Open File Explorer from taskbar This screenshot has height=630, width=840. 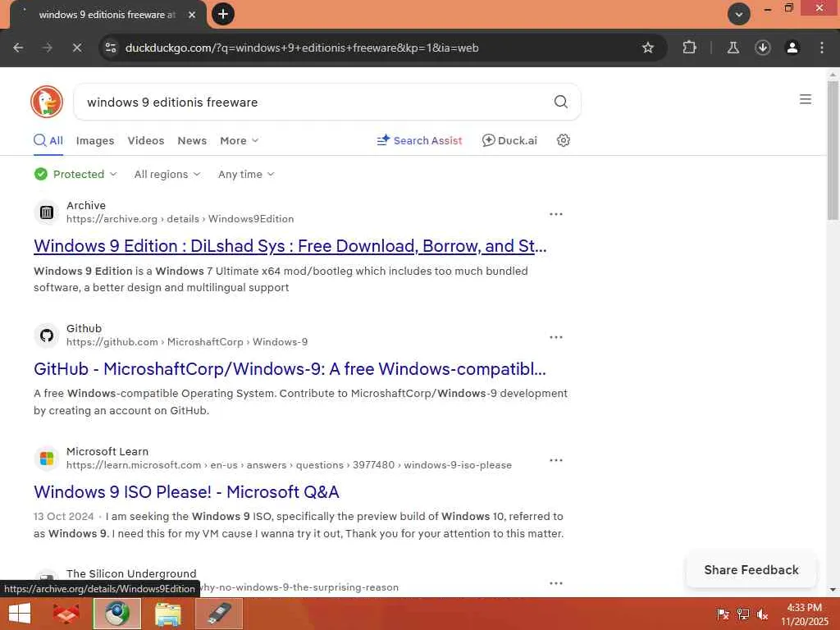coord(167,614)
